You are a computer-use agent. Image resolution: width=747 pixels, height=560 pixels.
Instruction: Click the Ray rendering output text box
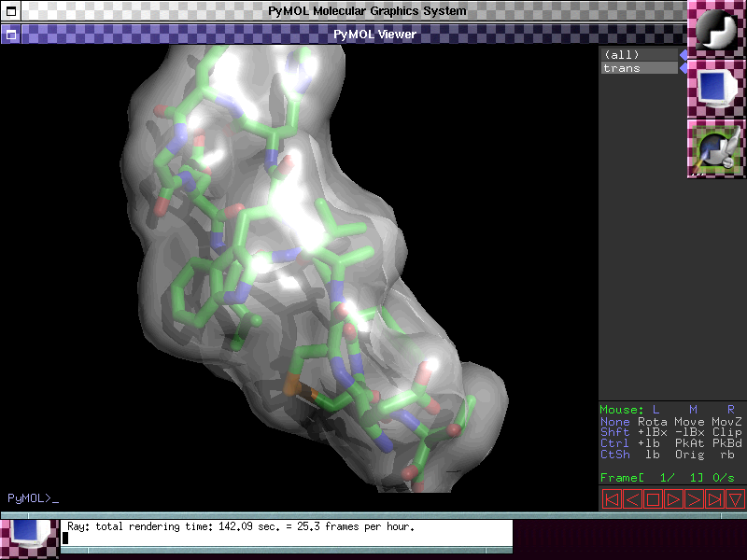point(287,532)
